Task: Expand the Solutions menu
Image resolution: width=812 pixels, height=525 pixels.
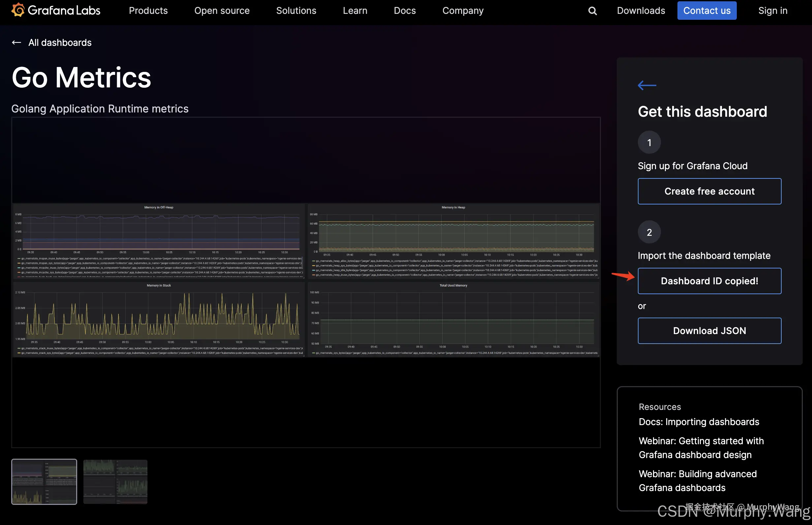Action: click(x=296, y=11)
